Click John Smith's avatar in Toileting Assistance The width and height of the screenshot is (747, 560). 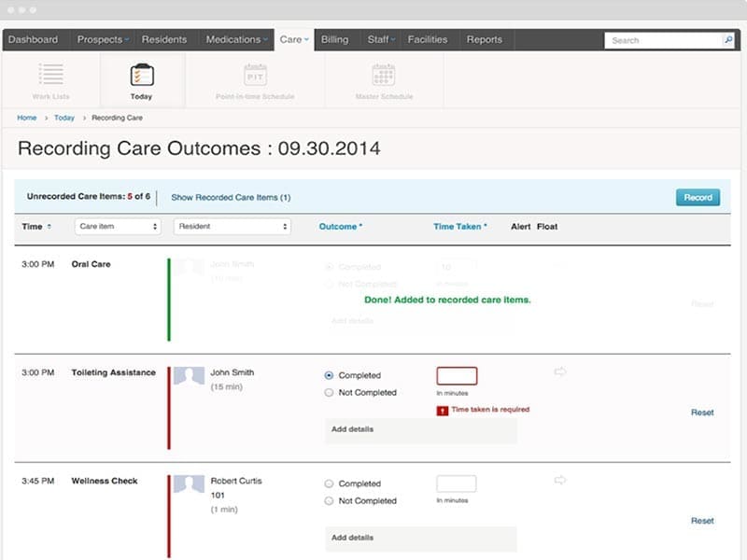[x=189, y=376]
